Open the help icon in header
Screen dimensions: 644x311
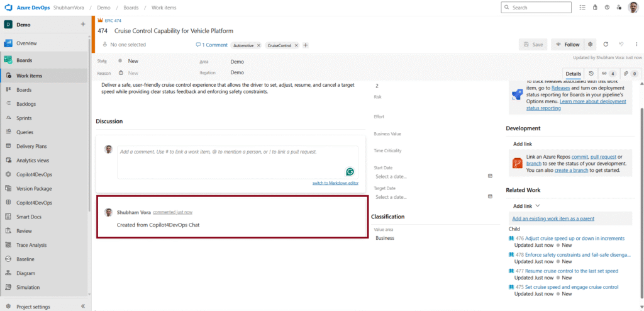click(607, 8)
